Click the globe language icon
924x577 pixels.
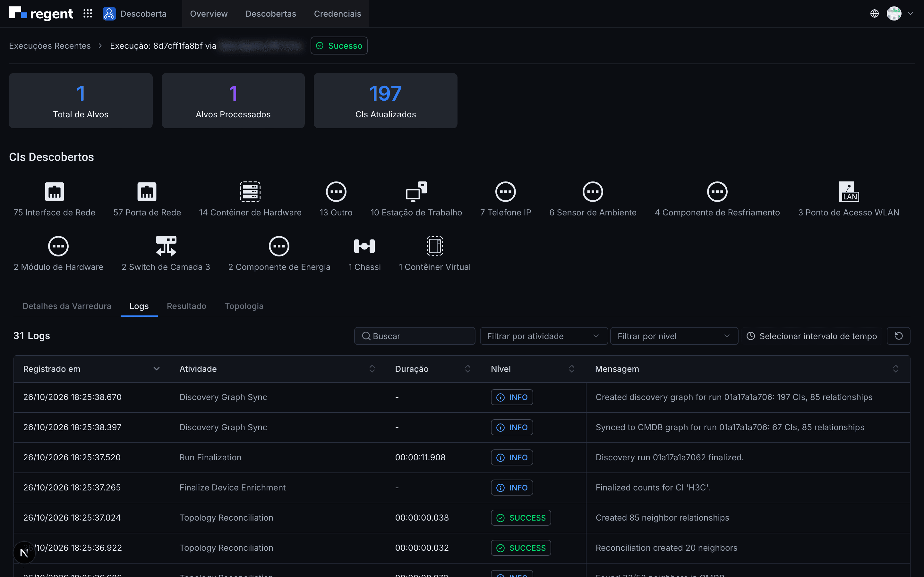pyautogui.click(x=874, y=14)
